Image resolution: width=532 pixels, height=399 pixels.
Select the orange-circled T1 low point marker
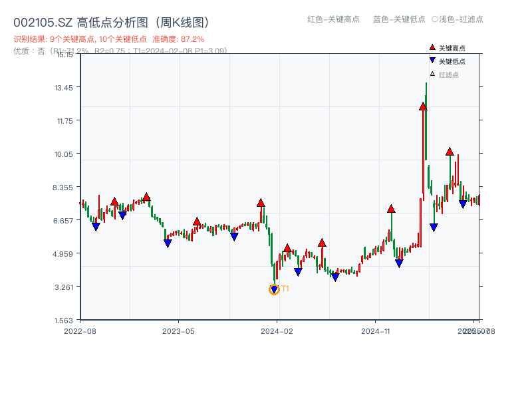click(274, 289)
